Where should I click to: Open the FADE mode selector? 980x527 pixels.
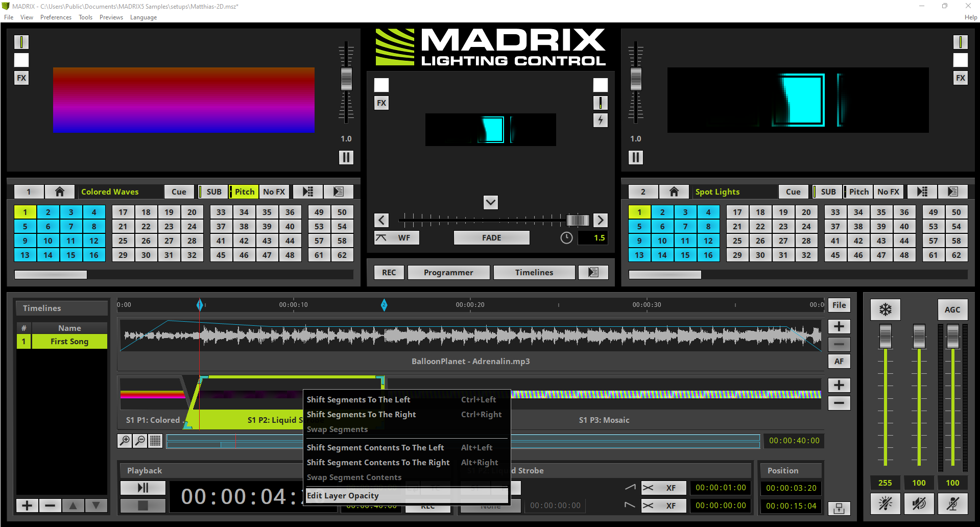491,238
